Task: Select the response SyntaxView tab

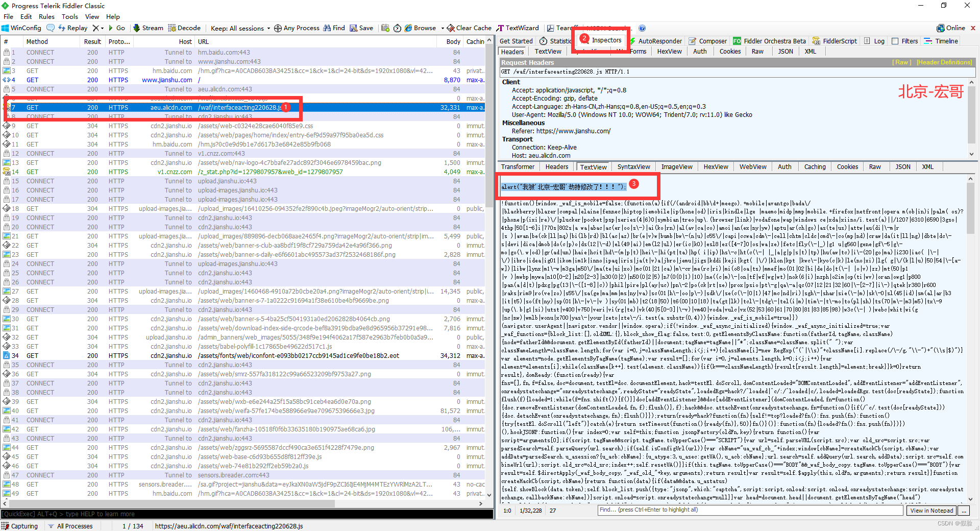Action: 633,167
